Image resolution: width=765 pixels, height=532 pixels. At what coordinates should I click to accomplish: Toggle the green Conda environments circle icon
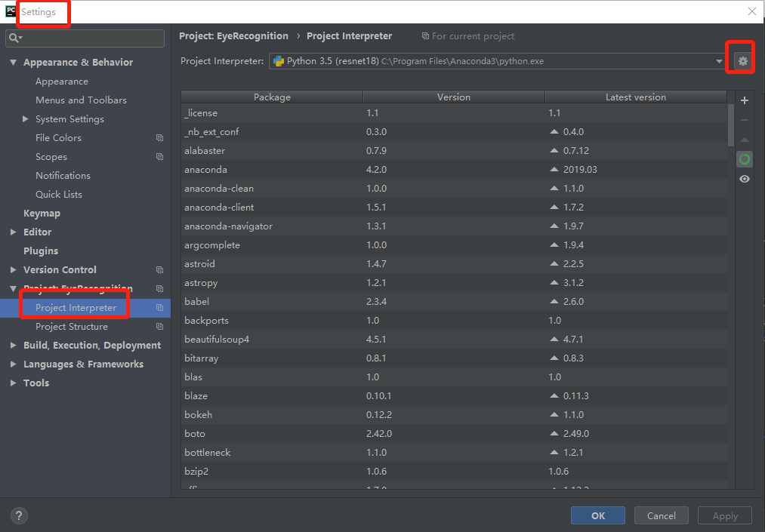click(745, 159)
